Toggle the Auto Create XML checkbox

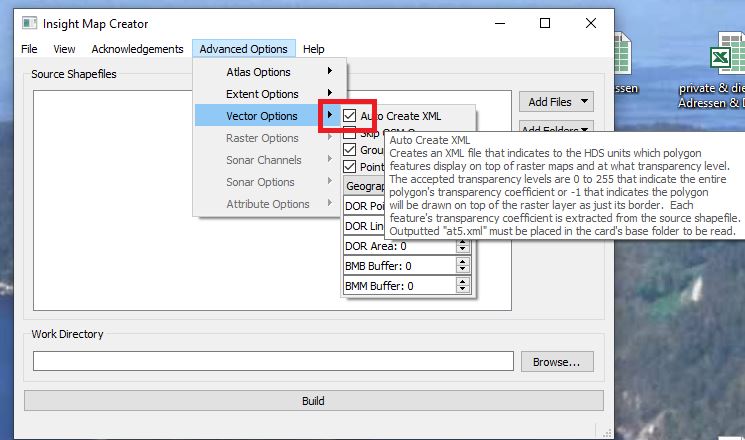coord(350,116)
